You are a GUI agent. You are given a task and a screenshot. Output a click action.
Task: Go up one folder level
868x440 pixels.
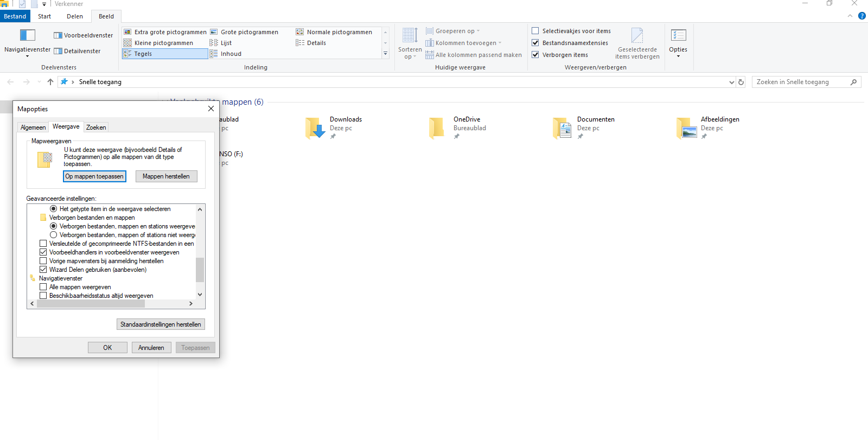click(50, 82)
